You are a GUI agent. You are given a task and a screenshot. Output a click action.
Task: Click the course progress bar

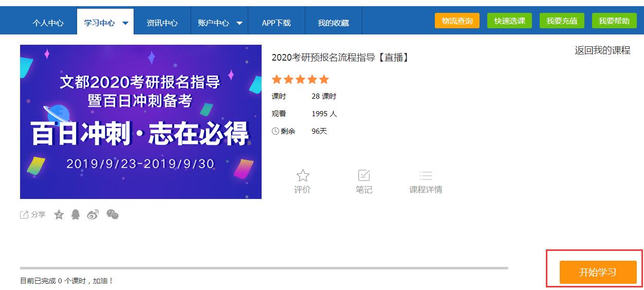[264, 268]
